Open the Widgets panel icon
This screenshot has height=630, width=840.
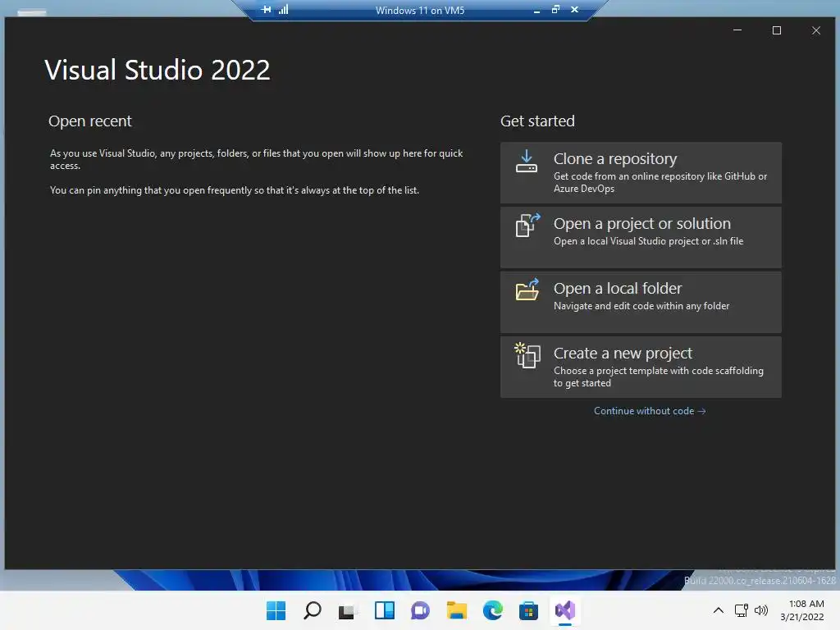pos(384,610)
